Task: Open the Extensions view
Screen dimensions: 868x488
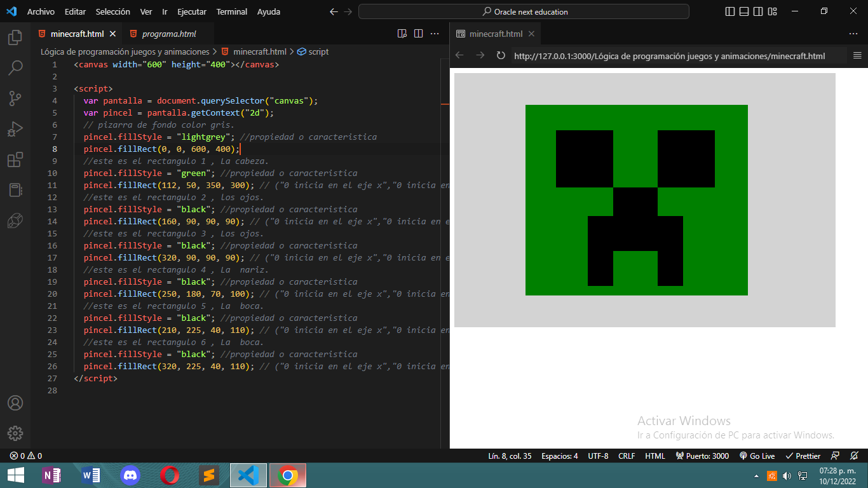Action: [x=15, y=159]
